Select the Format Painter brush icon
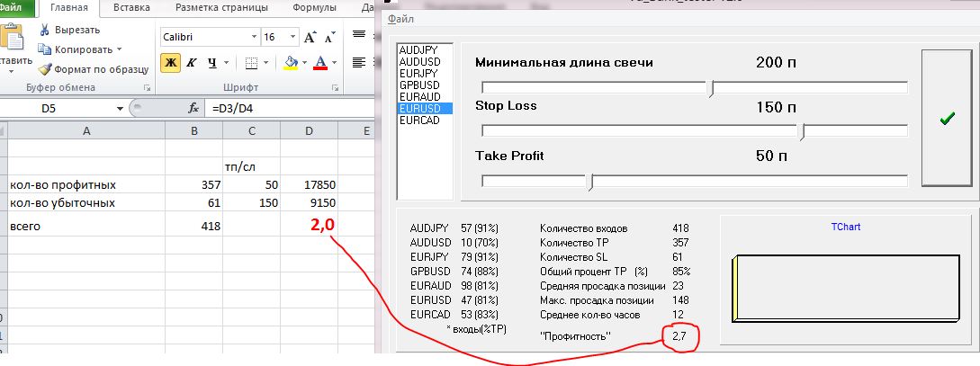 (44, 69)
